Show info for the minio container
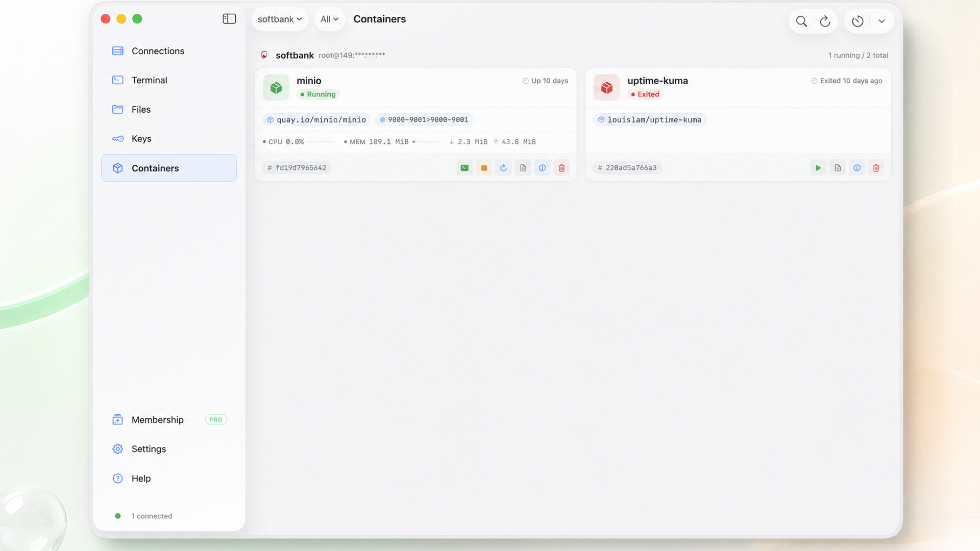This screenshot has height=551, width=980. (x=542, y=168)
